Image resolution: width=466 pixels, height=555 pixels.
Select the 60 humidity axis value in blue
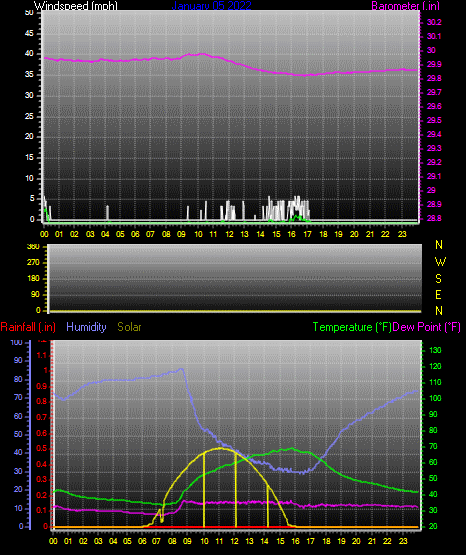click(18, 417)
